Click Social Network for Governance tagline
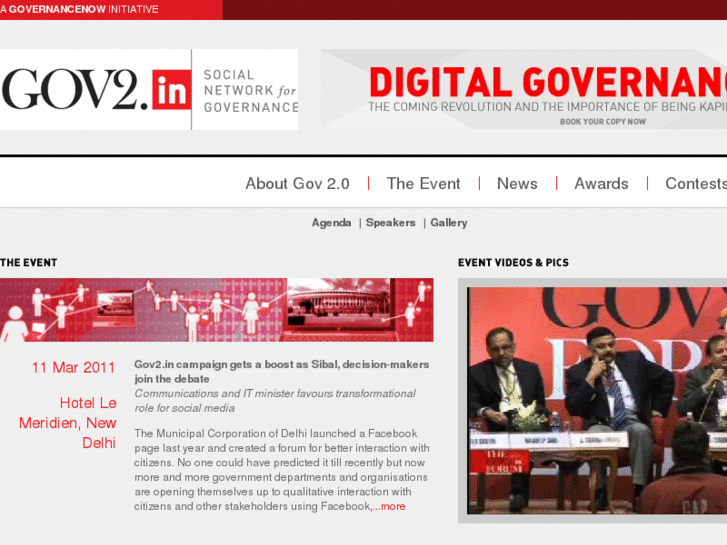727x545 pixels. click(251, 91)
